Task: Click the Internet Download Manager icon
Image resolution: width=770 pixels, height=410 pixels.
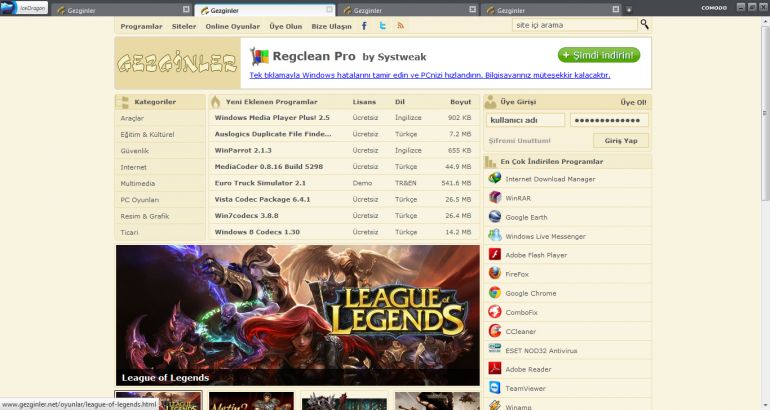Action: click(495, 178)
